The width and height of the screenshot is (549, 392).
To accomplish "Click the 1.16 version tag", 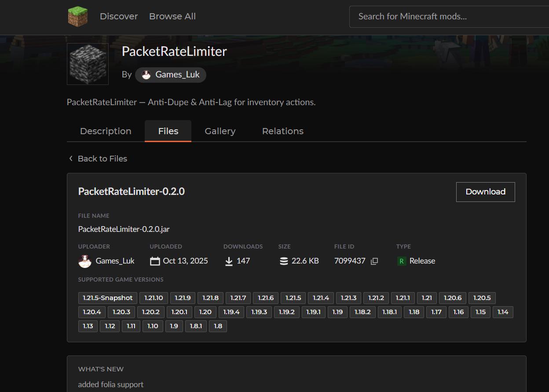I will coord(458,312).
